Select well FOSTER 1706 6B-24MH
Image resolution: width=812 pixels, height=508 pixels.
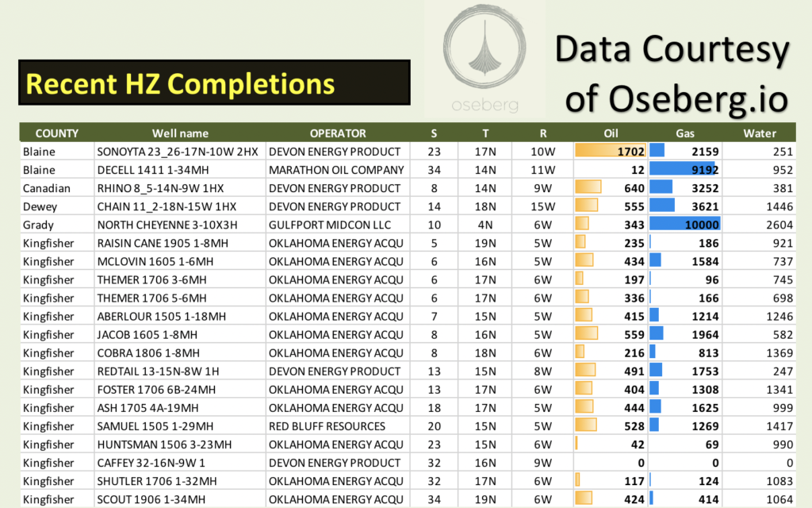pos(156,389)
